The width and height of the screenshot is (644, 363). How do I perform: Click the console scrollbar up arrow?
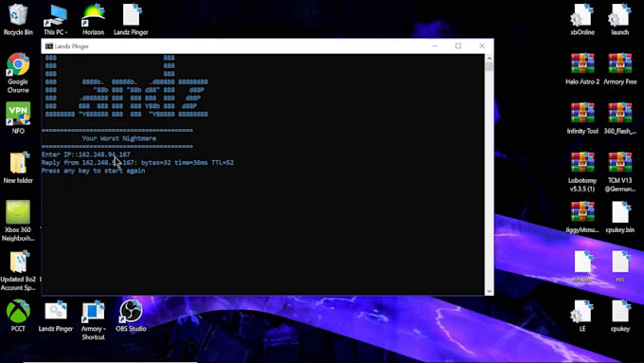(489, 59)
